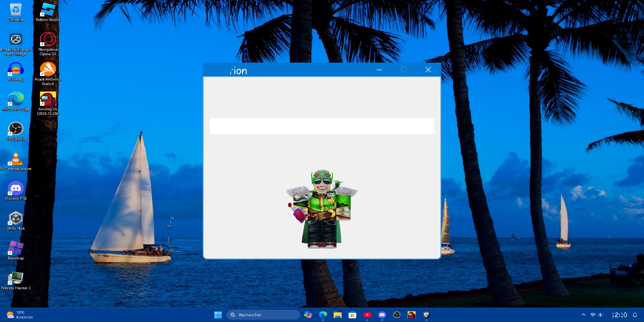Open Copilot from the taskbar
Screen dimensions: 644x322
[x=308, y=315]
